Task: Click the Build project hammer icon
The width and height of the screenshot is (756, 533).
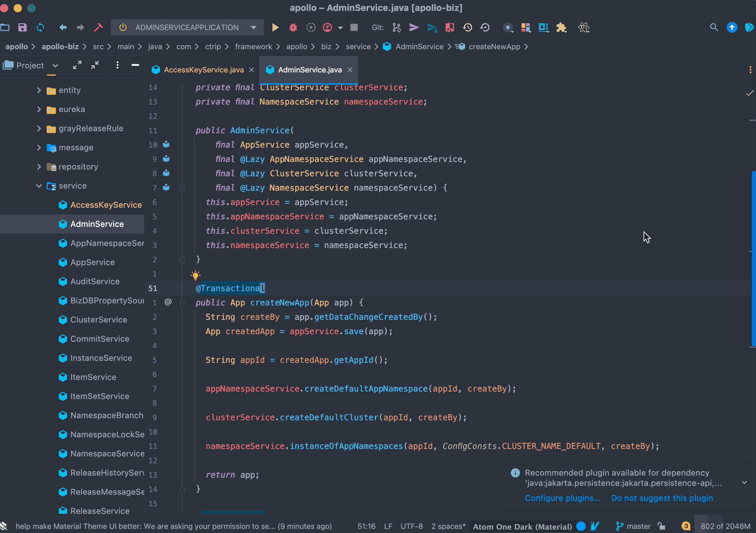Action: click(99, 27)
